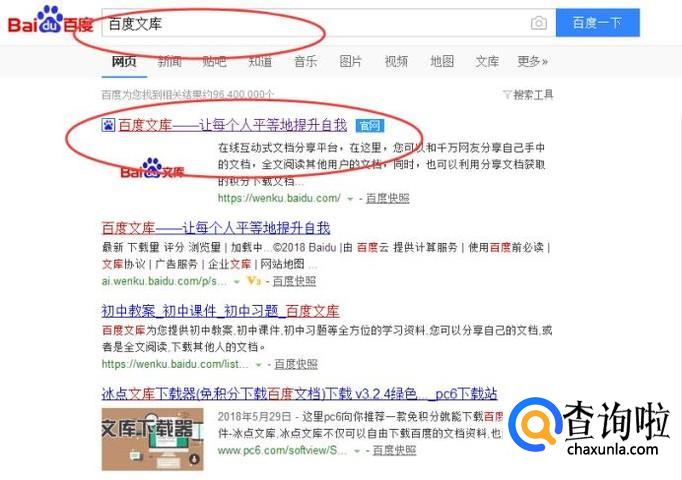Viewport: 682px width, 480px height.
Task: Expand arrow next to wenku.baidu.com URL
Action: [350, 199]
